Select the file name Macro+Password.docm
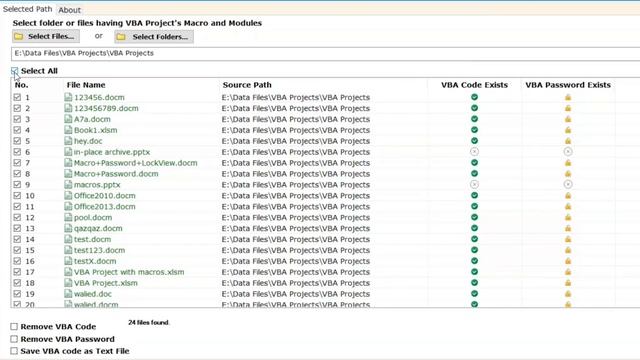The image size is (640, 360). (x=116, y=173)
